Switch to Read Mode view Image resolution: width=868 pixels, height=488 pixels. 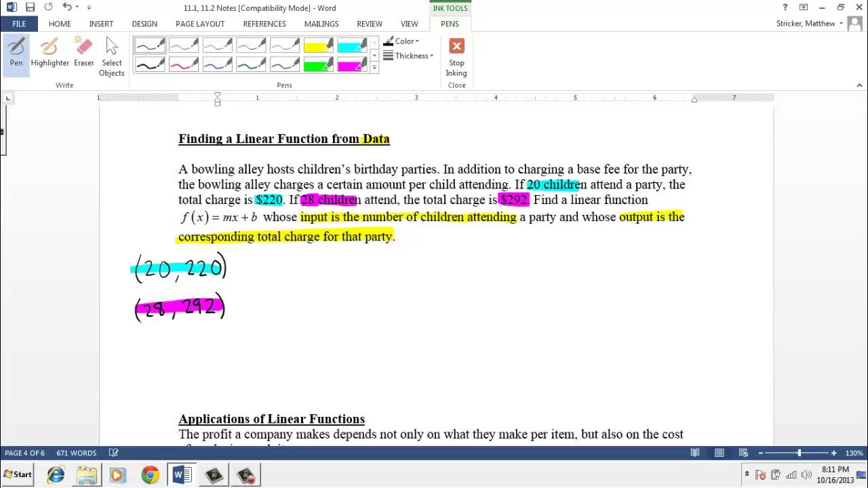point(695,453)
